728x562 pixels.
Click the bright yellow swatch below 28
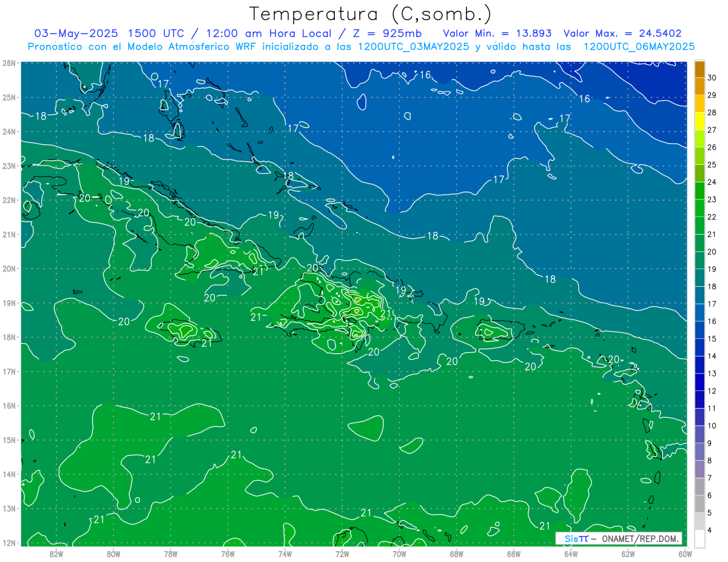pos(699,121)
